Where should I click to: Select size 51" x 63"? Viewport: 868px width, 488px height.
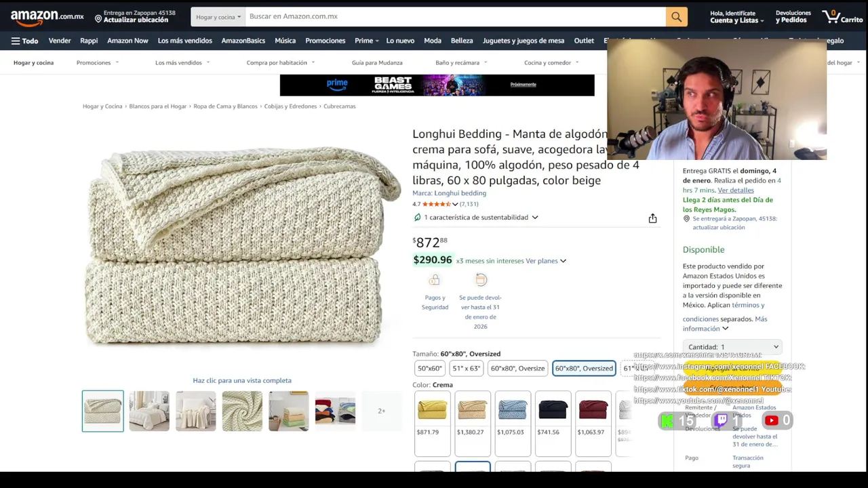pos(467,368)
